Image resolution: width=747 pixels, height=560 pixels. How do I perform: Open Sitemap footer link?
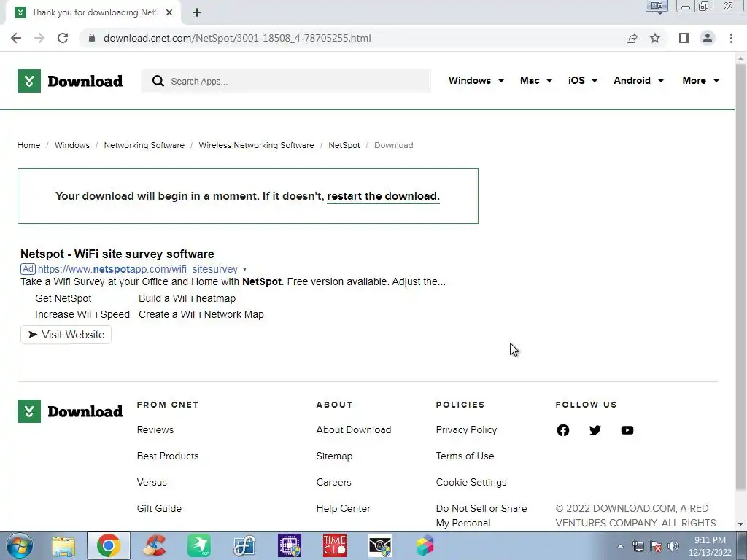point(334,456)
